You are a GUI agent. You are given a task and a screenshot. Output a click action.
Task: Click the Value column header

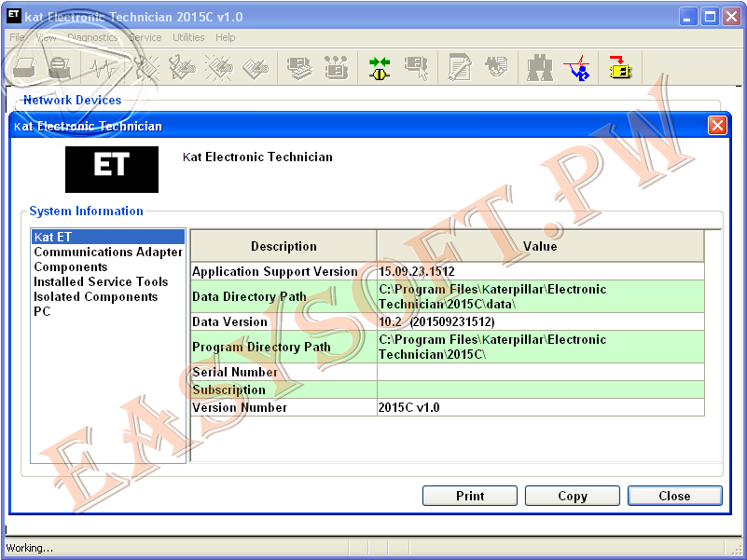pos(540,246)
